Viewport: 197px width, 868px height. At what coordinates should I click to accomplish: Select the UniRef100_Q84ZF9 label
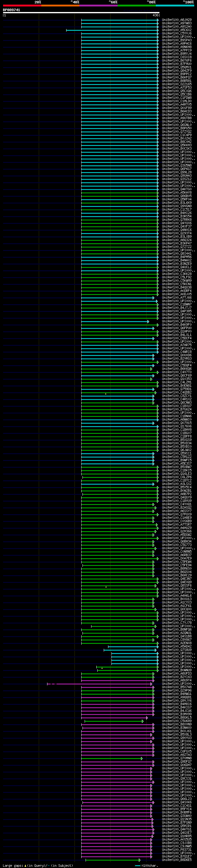(x=177, y=71)
